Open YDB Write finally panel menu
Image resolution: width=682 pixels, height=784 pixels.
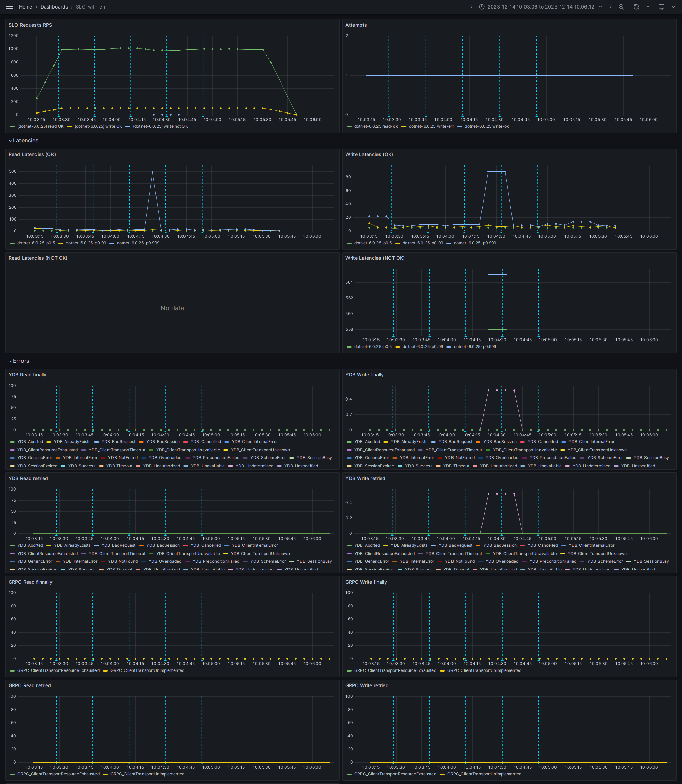tap(364, 375)
